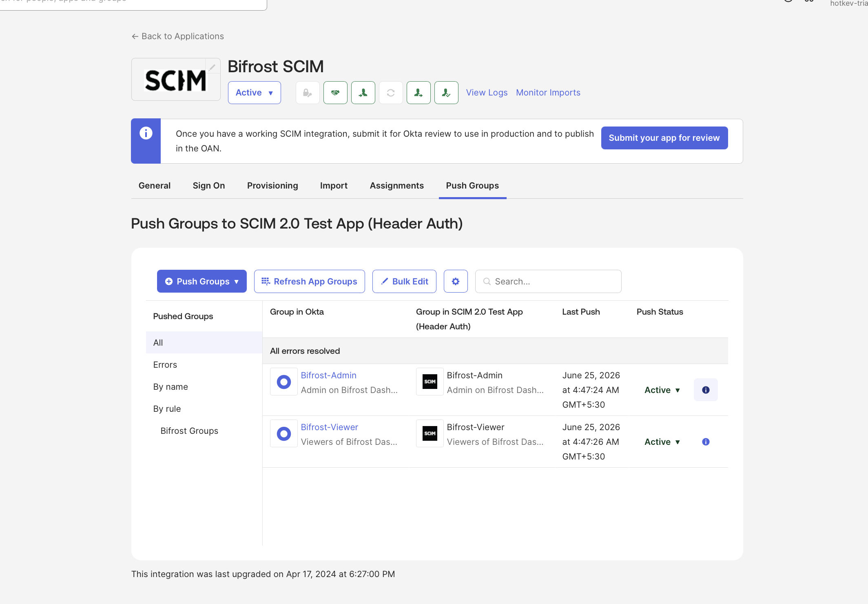Image resolution: width=868 pixels, height=604 pixels.
Task: Open the Active push status dropdown for Bifrost-Viewer
Action: (x=662, y=442)
